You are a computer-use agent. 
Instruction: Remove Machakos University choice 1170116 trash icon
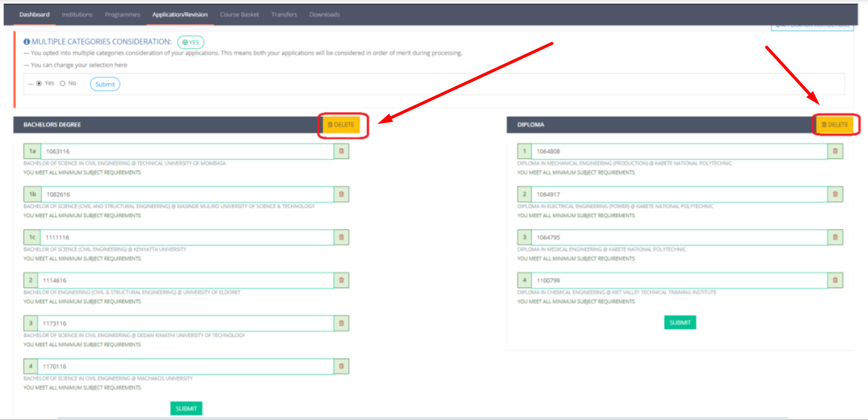click(x=341, y=367)
